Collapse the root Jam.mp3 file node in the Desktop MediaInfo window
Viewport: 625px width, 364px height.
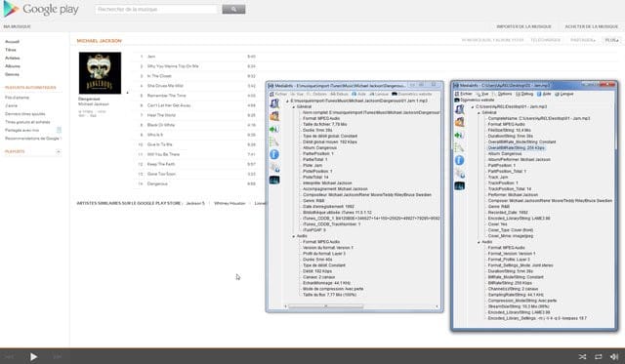tap(473, 107)
